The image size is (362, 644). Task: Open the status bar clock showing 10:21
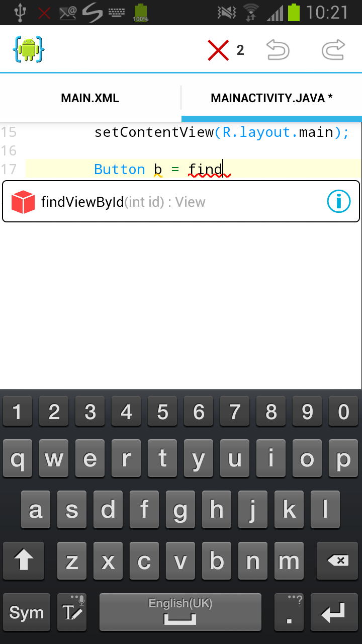(327, 12)
